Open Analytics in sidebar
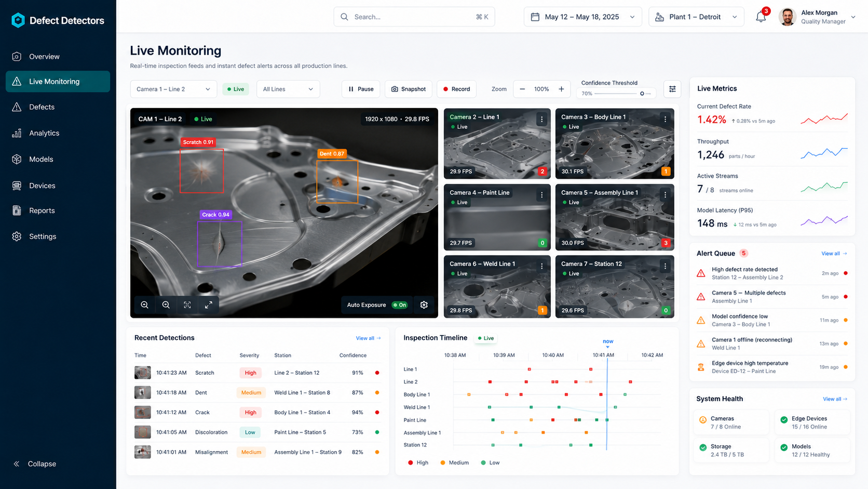868x489 pixels. (x=58, y=133)
